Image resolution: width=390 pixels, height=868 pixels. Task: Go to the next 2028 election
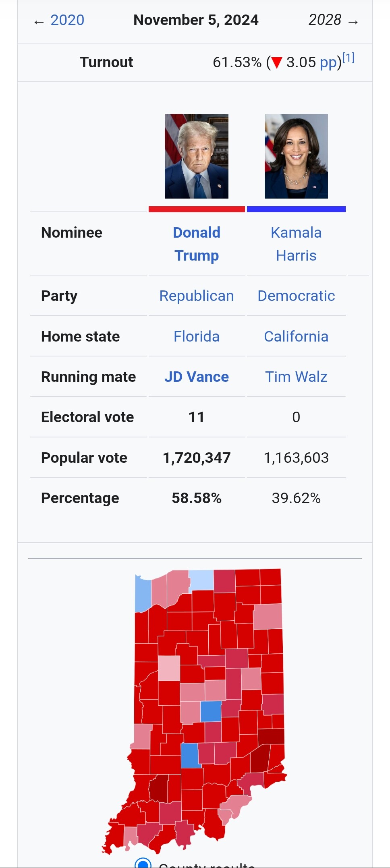(x=325, y=20)
